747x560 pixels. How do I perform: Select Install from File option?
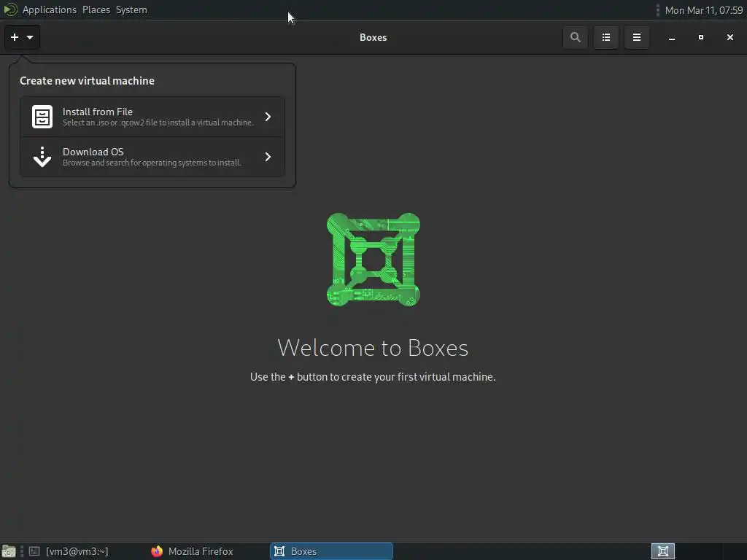click(152, 117)
